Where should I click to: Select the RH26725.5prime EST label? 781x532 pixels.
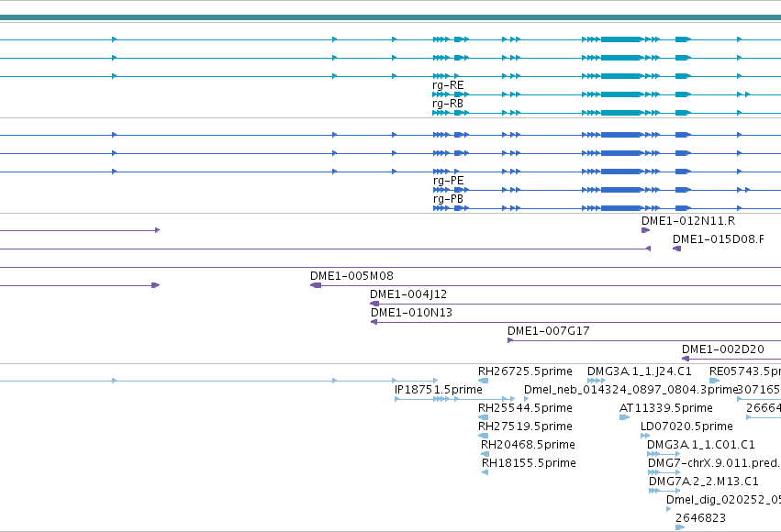point(525,371)
